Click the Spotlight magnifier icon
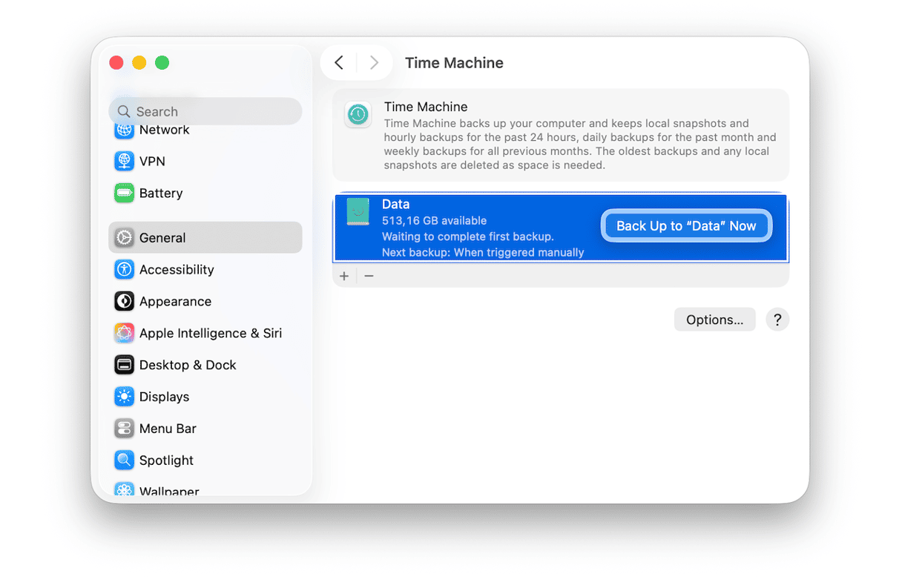The height and width of the screenshot is (588, 902). click(124, 460)
